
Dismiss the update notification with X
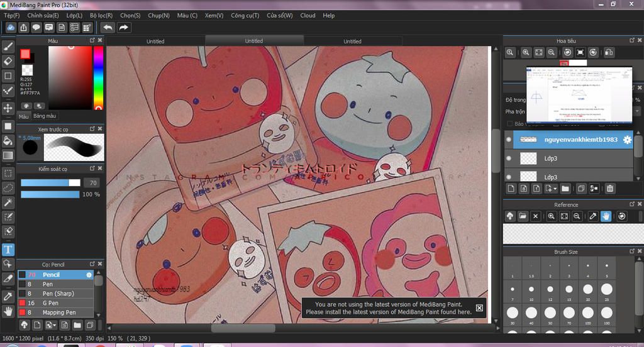pyautogui.click(x=479, y=308)
